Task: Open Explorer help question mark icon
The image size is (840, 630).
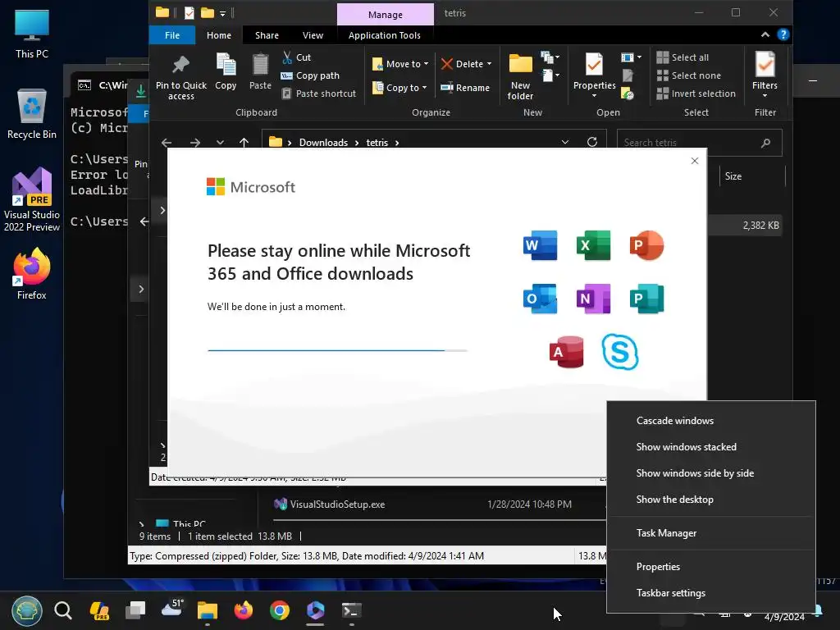Action: 783,34
